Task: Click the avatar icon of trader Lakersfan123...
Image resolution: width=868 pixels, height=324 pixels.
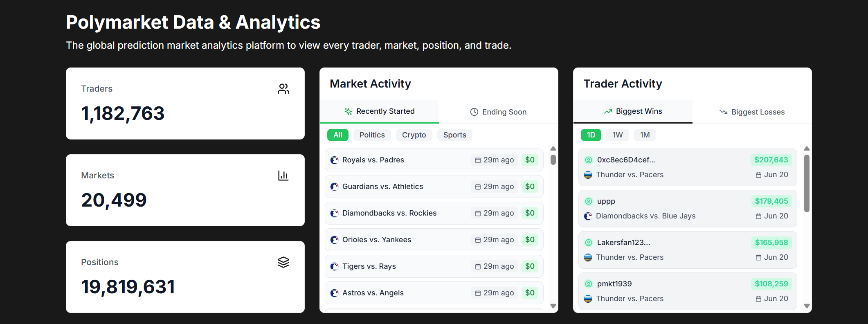Action: (589, 243)
